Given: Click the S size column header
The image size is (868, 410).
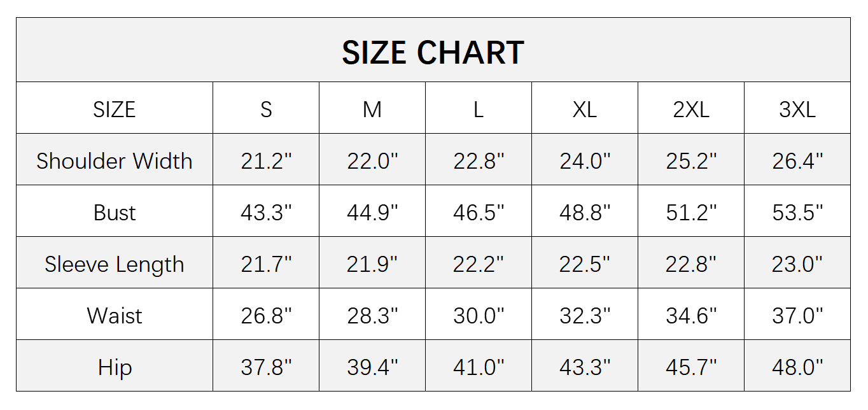Looking at the screenshot, I should (x=266, y=110).
